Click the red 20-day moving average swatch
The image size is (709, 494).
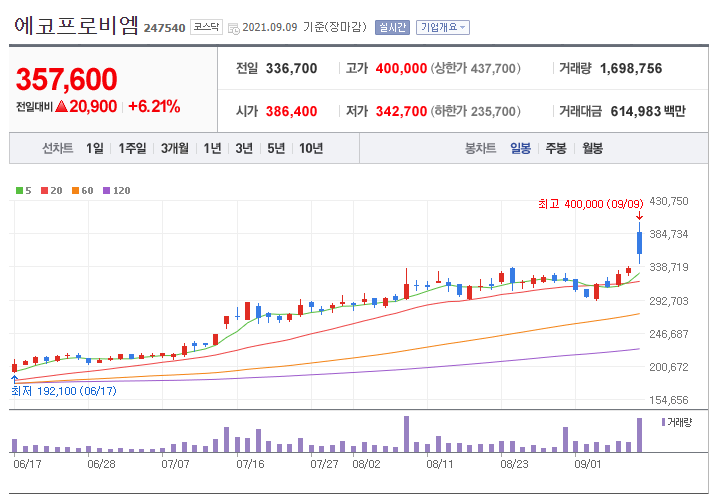pos(44,191)
